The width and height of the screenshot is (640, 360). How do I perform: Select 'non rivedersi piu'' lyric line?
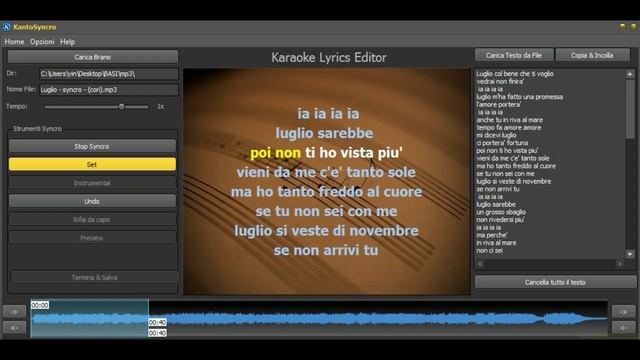tap(500, 220)
